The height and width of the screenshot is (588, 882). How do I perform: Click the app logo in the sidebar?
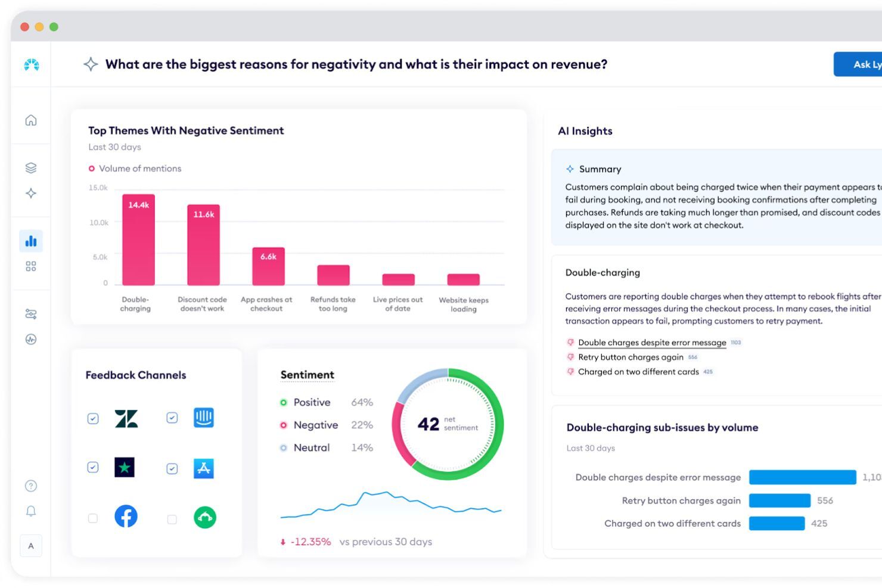[x=32, y=65]
